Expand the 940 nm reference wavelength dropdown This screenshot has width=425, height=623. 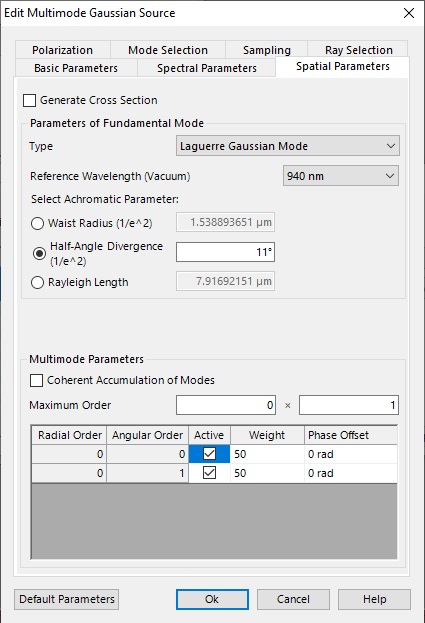(341, 176)
